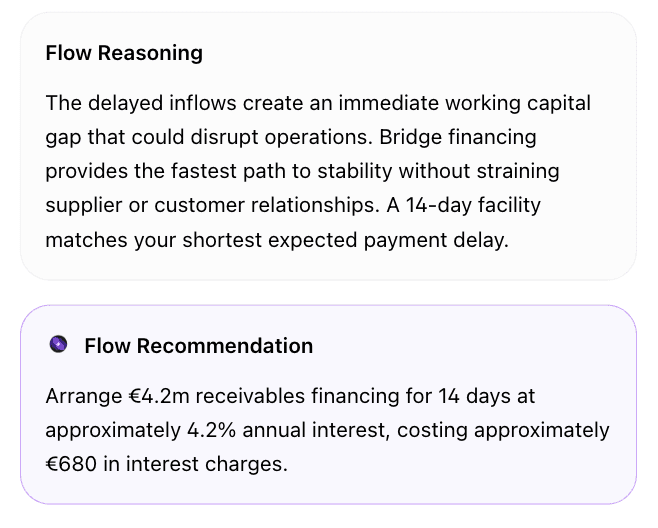Click the Flow Reasoning paragraph text
This screenshot has width=658, height=528.
tap(318, 172)
